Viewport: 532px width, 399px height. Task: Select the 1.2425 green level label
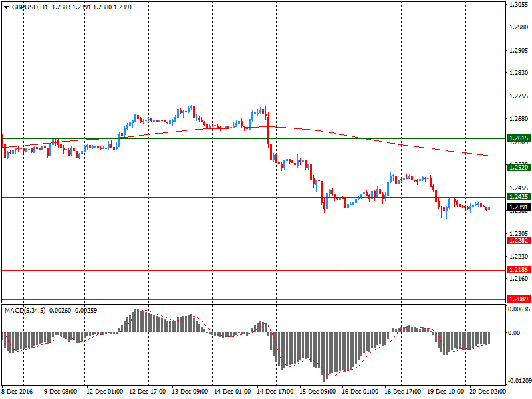click(519, 196)
